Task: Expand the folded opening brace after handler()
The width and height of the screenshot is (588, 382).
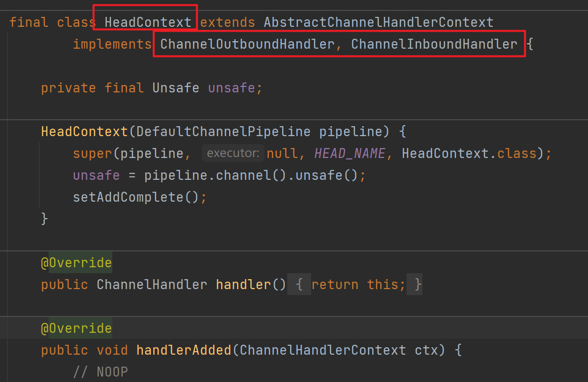Action: pos(299,285)
